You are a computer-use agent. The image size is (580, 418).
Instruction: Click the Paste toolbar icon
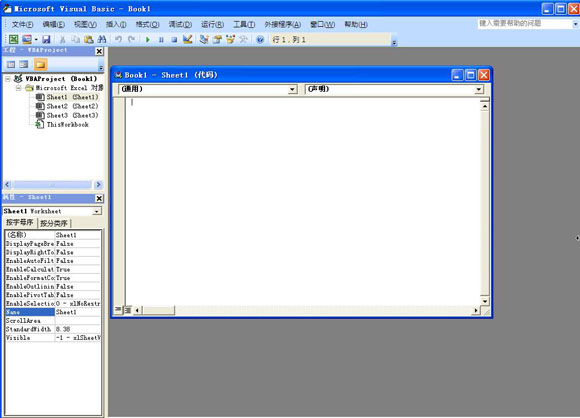[x=89, y=39]
